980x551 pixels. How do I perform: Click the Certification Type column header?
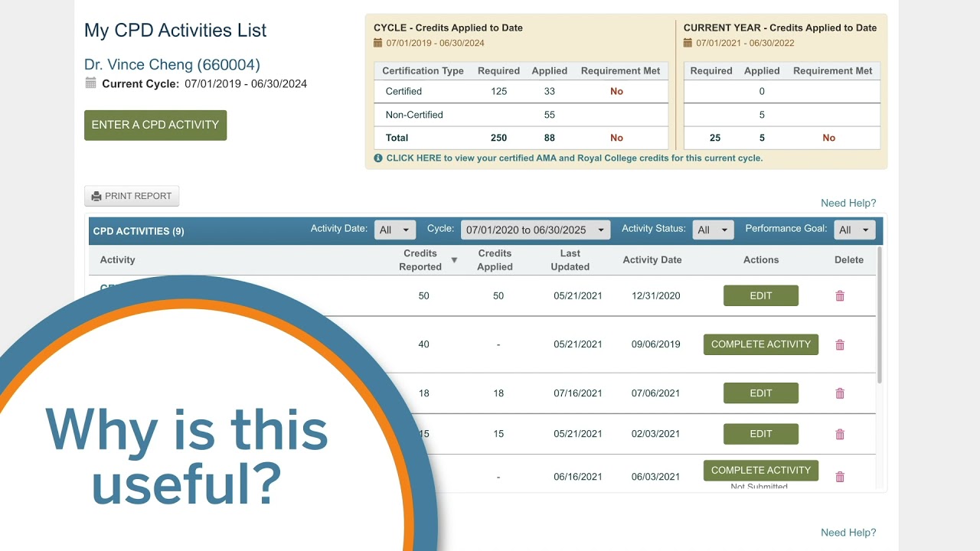[x=423, y=71]
